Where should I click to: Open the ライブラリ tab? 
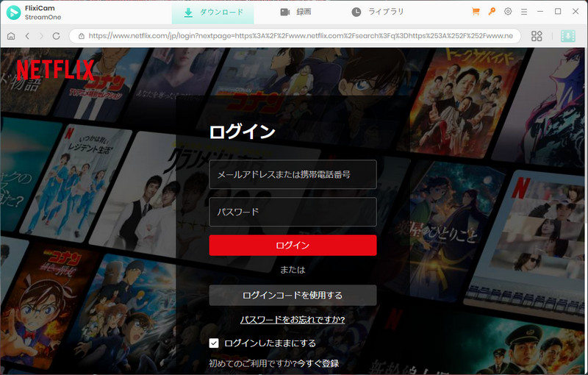[378, 12]
